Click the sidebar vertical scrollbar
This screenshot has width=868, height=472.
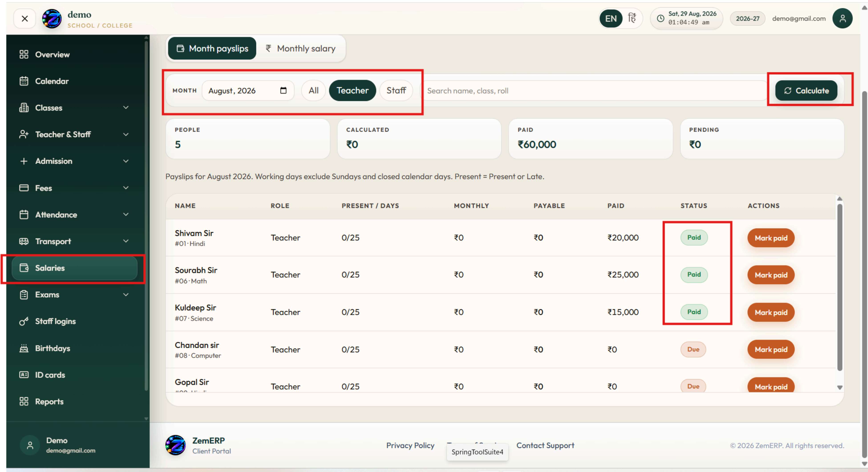pos(146,216)
